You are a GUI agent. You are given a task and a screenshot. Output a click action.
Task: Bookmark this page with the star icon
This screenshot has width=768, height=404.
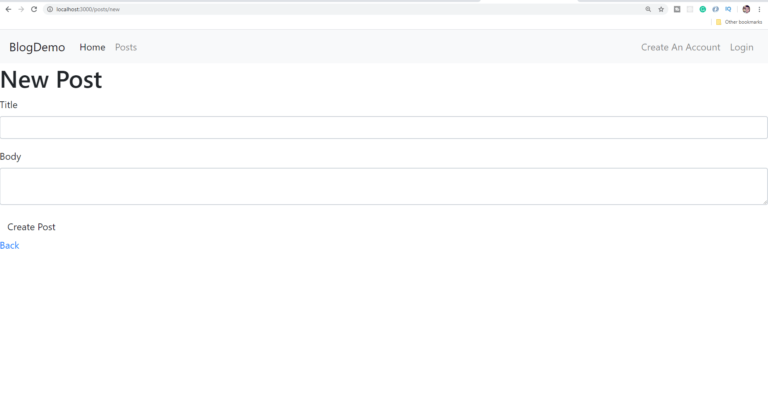(661, 9)
